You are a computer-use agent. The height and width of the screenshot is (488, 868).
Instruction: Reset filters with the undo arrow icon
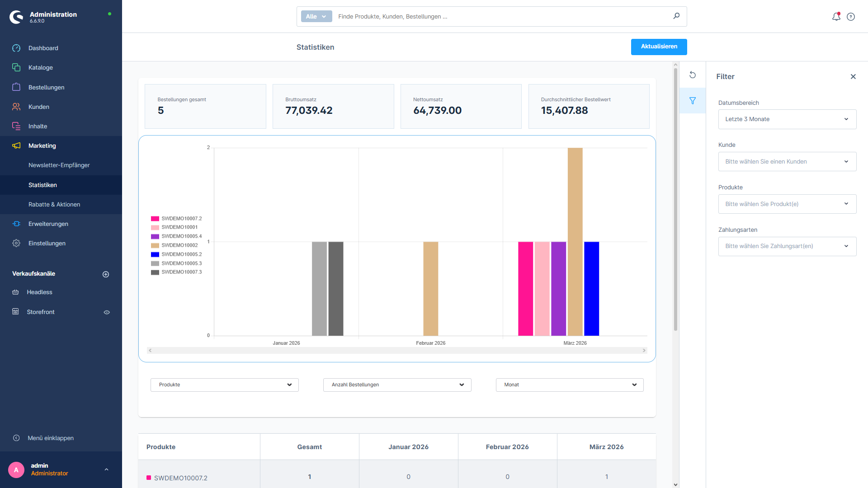[x=693, y=75]
